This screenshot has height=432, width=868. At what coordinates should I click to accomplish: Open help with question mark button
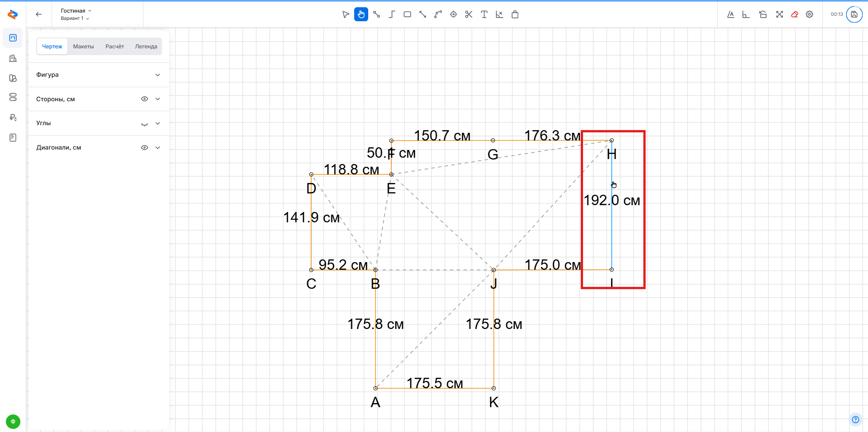tap(855, 419)
